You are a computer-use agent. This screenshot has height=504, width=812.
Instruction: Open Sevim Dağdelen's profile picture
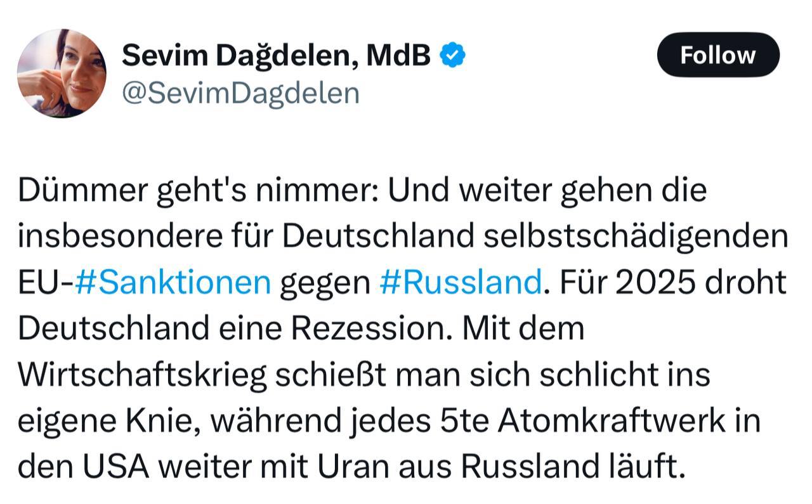62,73
